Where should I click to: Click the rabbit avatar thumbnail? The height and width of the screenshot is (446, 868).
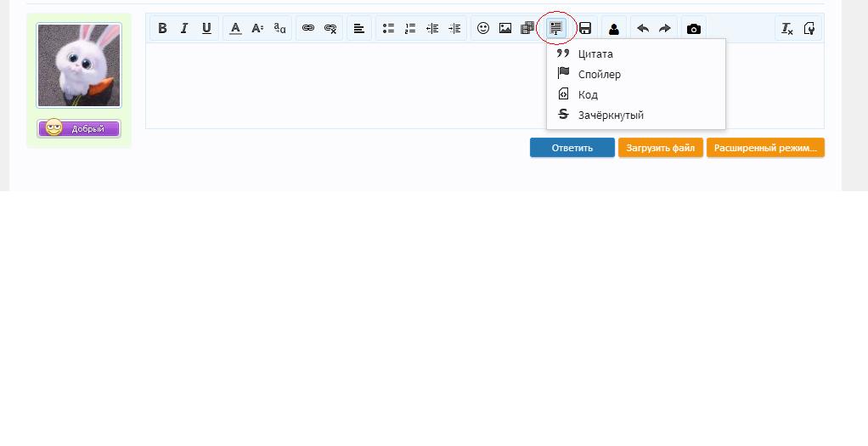click(x=79, y=65)
